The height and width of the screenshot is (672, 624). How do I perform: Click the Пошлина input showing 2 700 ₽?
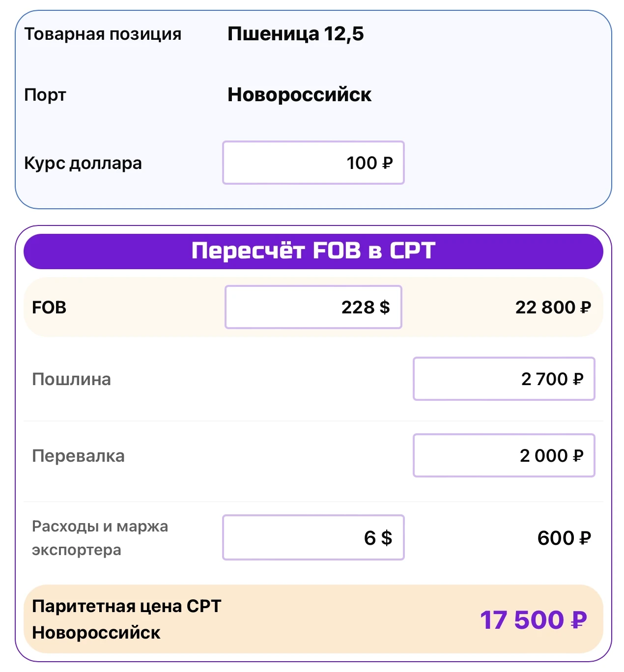click(x=504, y=379)
